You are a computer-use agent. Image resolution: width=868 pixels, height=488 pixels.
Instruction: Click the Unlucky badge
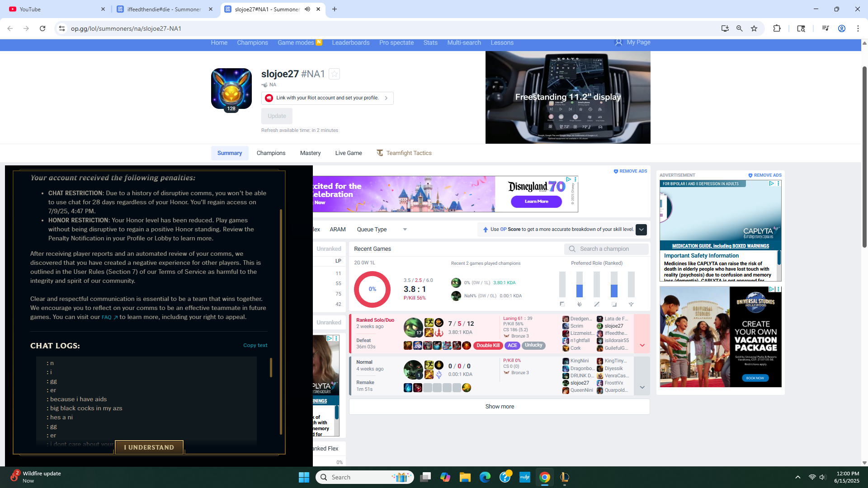(x=533, y=345)
